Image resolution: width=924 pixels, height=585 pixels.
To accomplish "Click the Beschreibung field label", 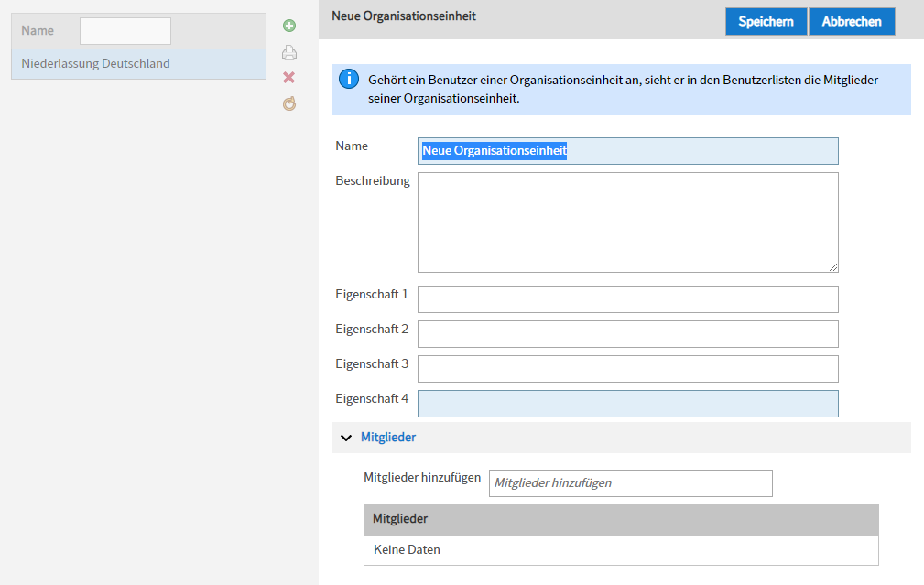I will tap(373, 181).
